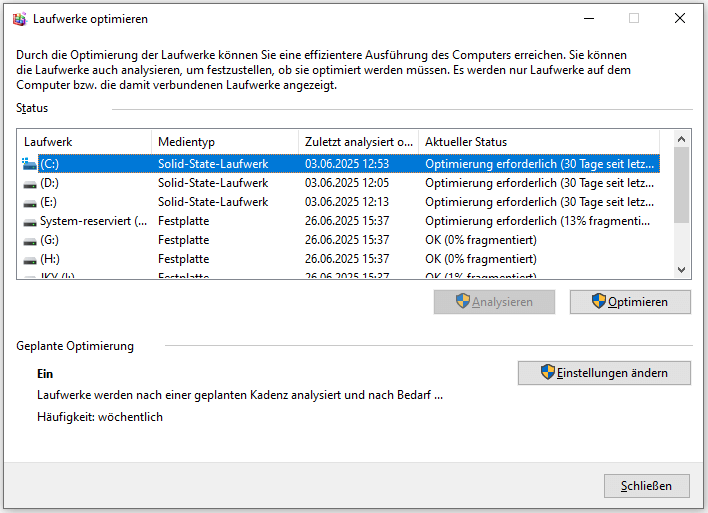Screen dimensions: 708x513
Task: Select the (E:) drive row label
Action: 48,202
